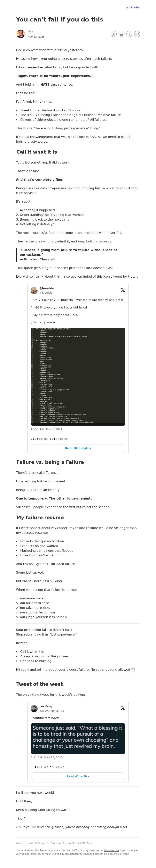Share newsletter on LinkedIn icon

click(x=121, y=34)
